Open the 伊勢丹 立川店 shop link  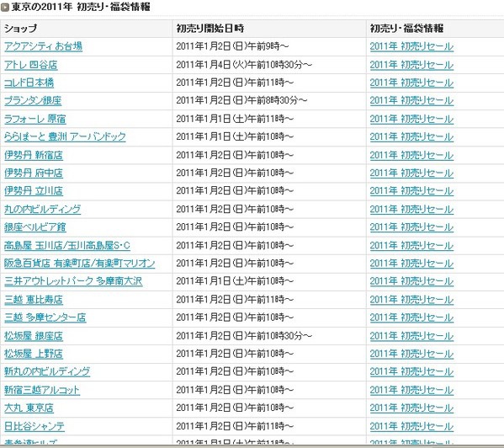[x=34, y=190]
